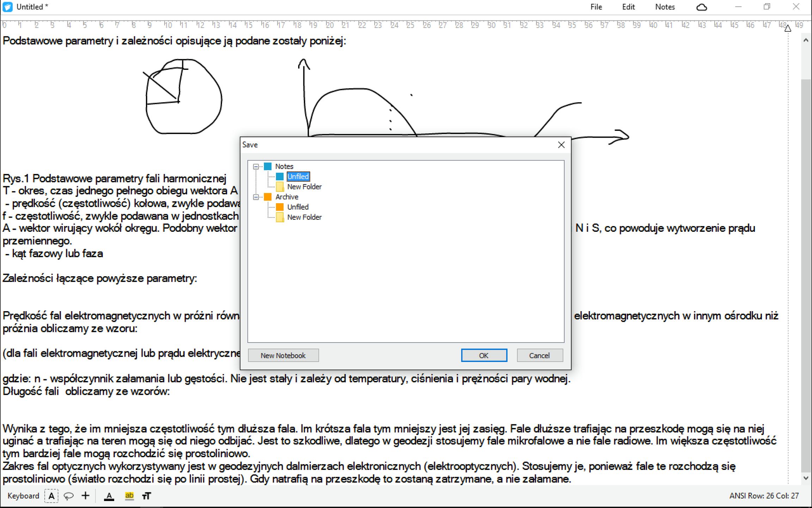Open the Edit menu
The height and width of the screenshot is (508, 812).
[x=628, y=7]
